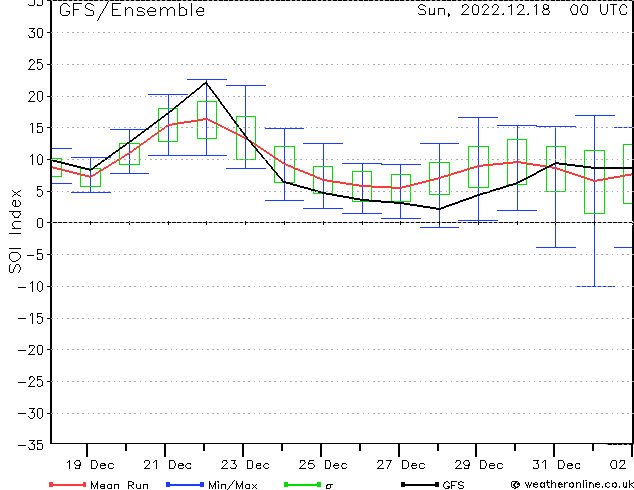Click the −10 y-axis label
Image resolution: width=634 pixels, height=490 pixels.
click(x=31, y=287)
